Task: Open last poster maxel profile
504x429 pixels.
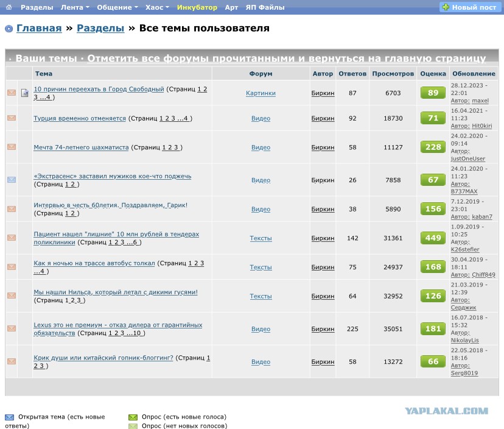Action: coord(480,101)
